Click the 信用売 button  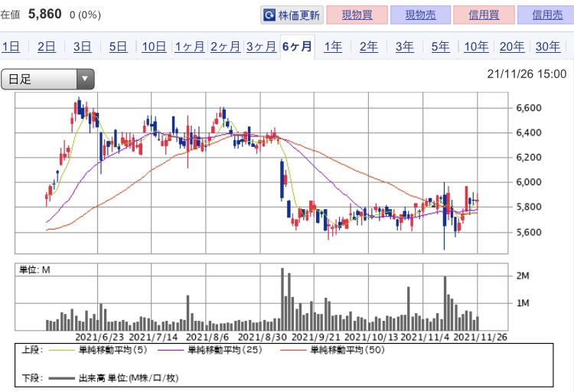(546, 15)
